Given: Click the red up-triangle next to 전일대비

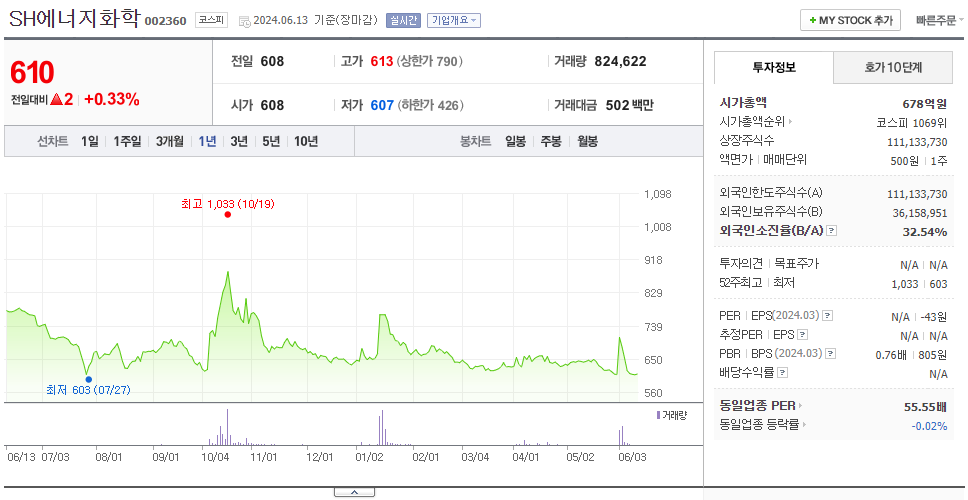Looking at the screenshot, I should point(57,99).
